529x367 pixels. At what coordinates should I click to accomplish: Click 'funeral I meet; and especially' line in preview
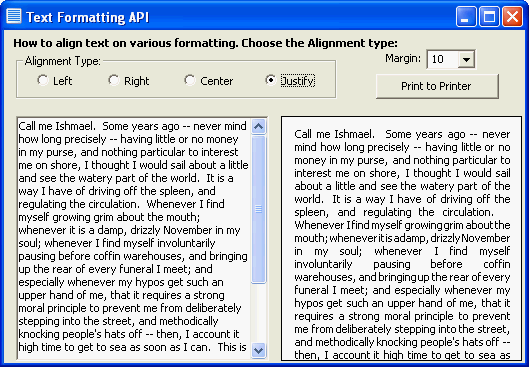pos(402,290)
